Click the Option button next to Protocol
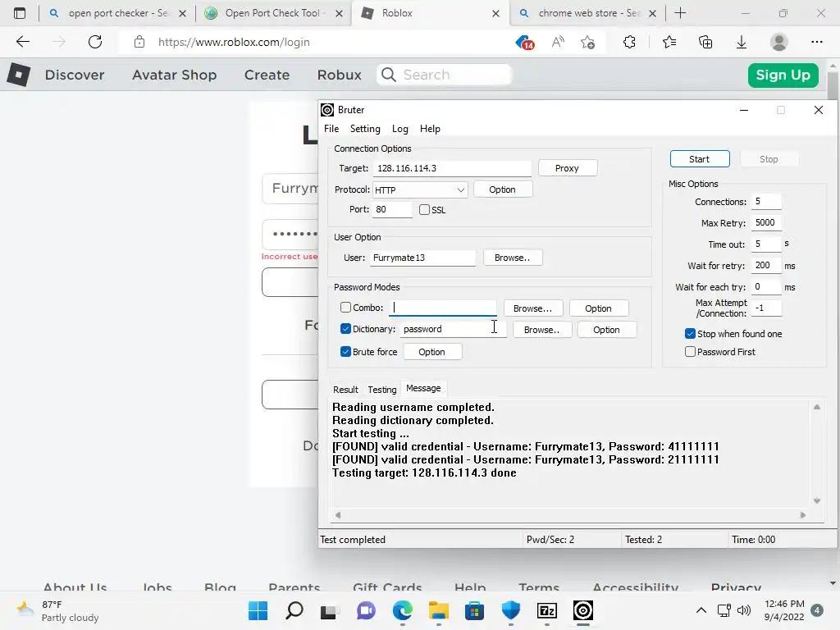The image size is (840, 630). [x=503, y=189]
